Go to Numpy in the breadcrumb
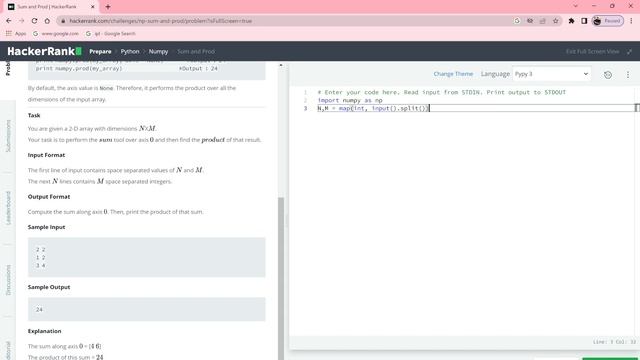Image resolution: width=640 pixels, height=360 pixels. pyautogui.click(x=158, y=51)
